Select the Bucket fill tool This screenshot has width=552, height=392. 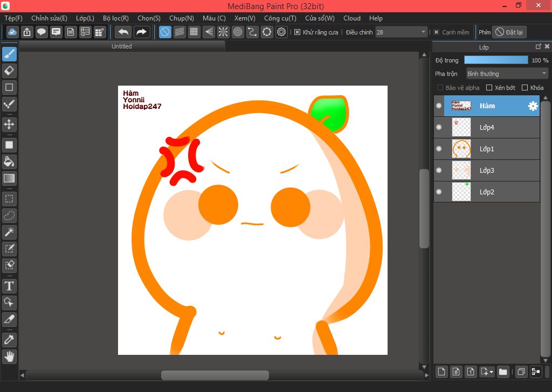coord(9,162)
